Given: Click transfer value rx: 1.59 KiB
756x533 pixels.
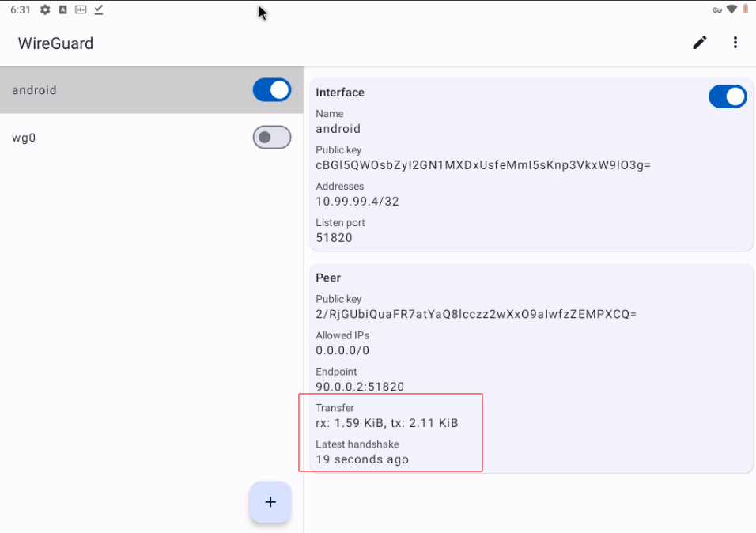Looking at the screenshot, I should [387, 423].
